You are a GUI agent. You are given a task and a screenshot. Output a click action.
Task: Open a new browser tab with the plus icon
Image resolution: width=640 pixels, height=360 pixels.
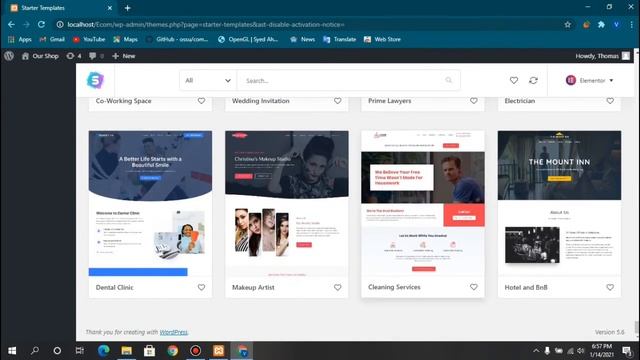[x=127, y=8]
